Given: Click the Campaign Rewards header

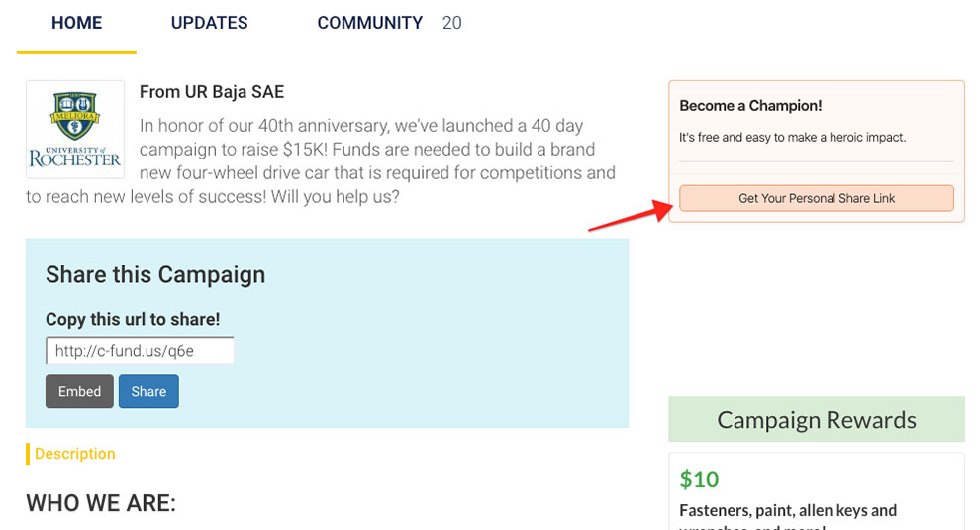Looking at the screenshot, I should (x=817, y=419).
